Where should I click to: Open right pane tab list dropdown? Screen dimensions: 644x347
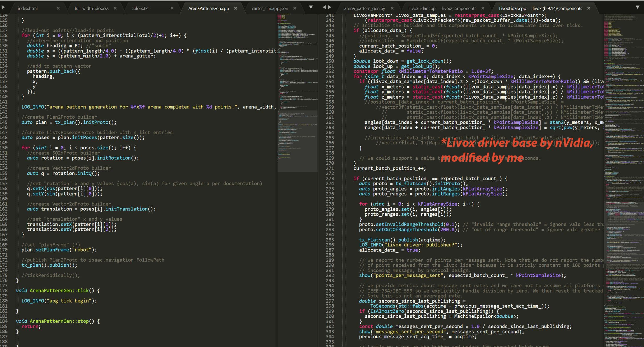(637, 7)
